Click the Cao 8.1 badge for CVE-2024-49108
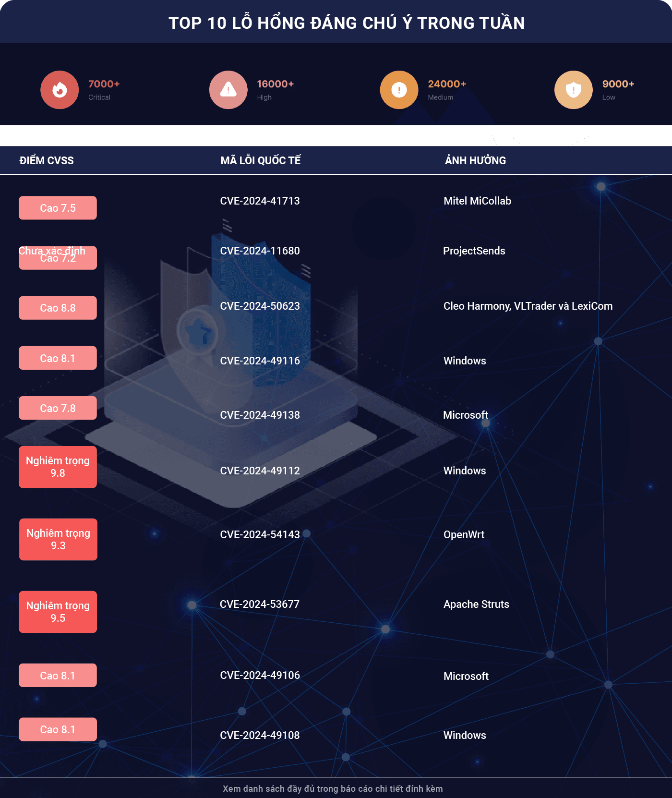Viewport: 672px width, 798px height. (58, 729)
